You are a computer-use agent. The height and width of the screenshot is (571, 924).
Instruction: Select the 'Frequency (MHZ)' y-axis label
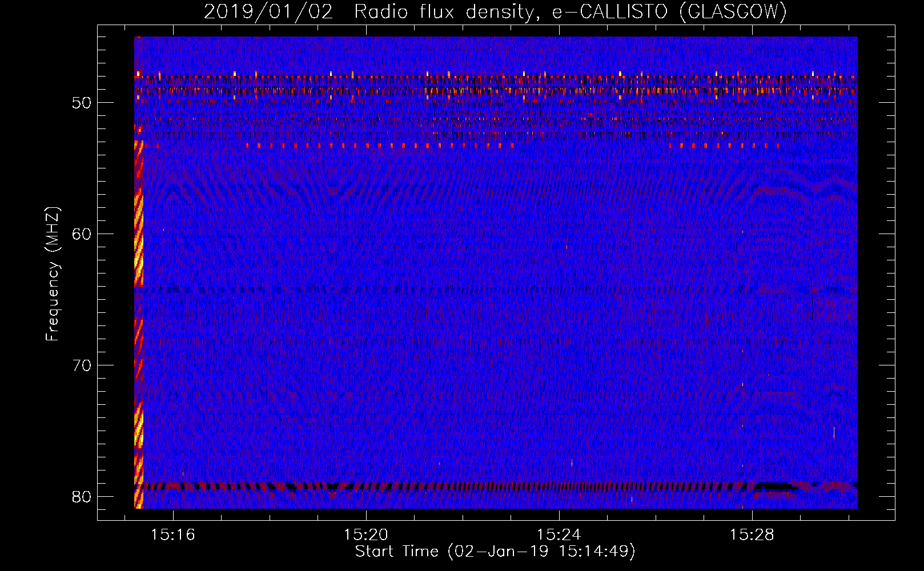[53, 274]
